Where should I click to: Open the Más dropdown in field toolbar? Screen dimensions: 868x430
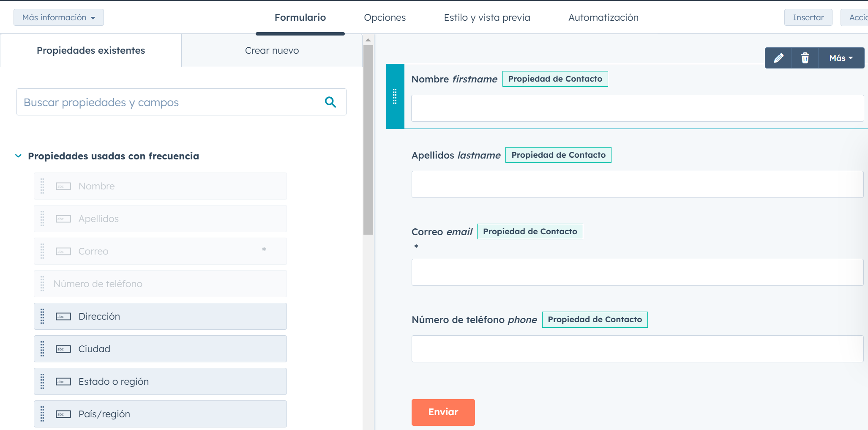tap(841, 58)
